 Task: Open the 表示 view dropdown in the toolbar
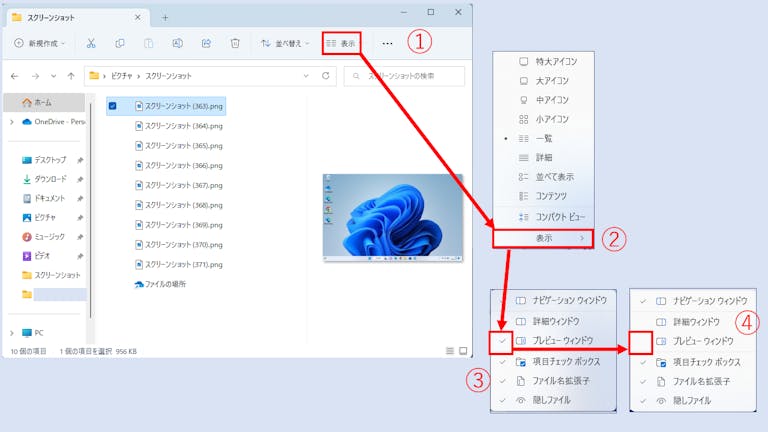click(x=342, y=43)
